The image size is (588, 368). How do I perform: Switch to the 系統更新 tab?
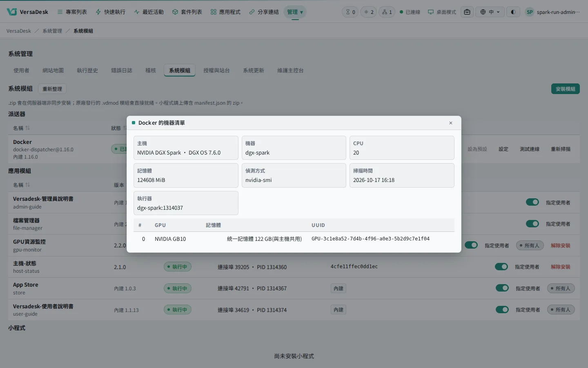tap(254, 70)
